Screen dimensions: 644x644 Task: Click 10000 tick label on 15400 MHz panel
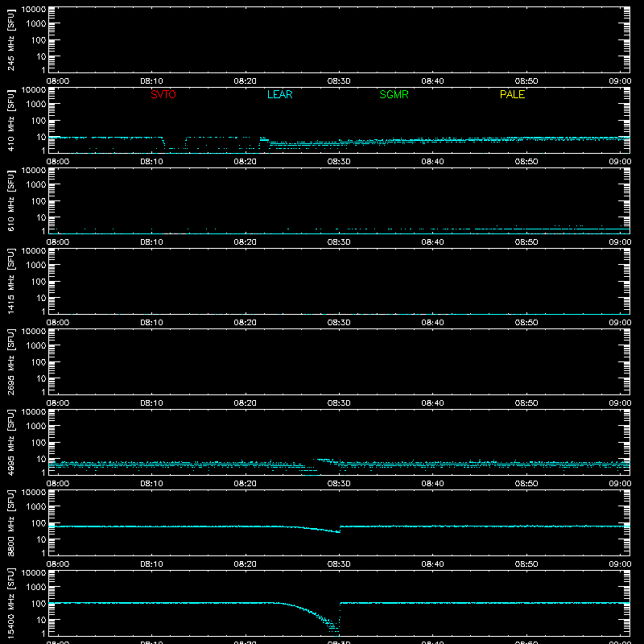pos(34,573)
